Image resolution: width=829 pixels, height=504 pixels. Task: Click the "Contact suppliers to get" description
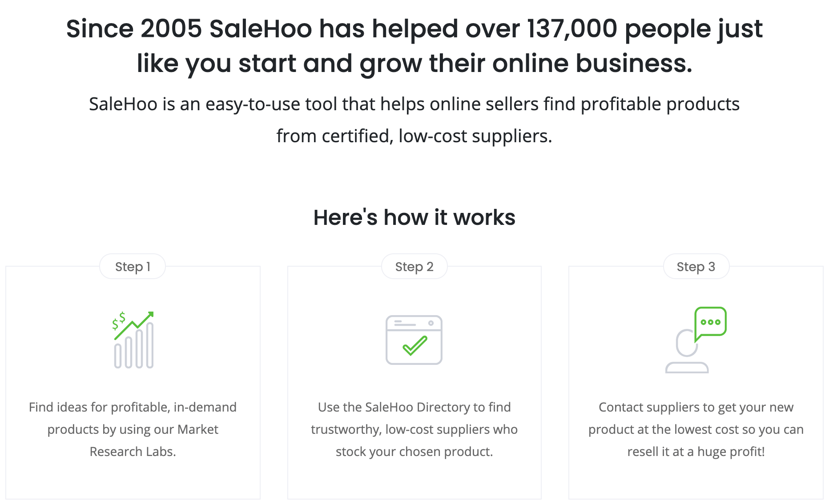pyautogui.click(x=696, y=407)
